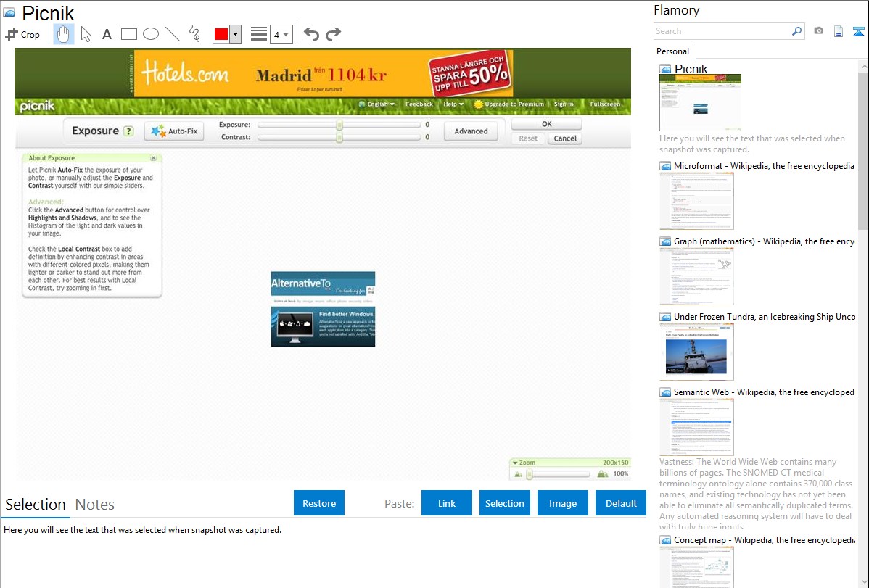Choose the text annotation tool
Screen dimensions: 869x588
(107, 34)
